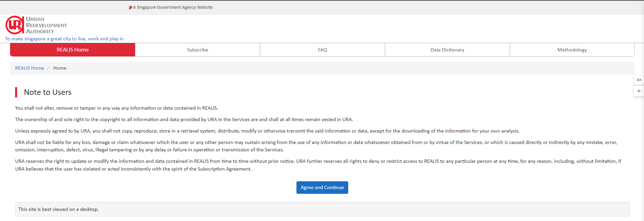The image size is (644, 221).
Task: Decrease font size with A- button
Action: (639, 91)
